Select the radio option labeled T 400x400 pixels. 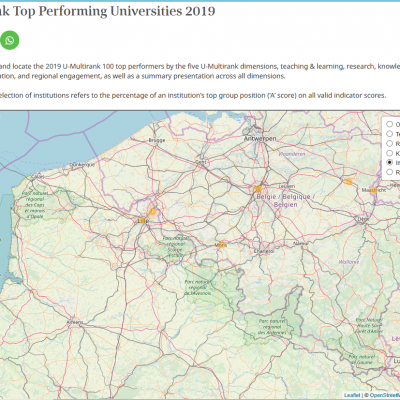tap(389, 134)
